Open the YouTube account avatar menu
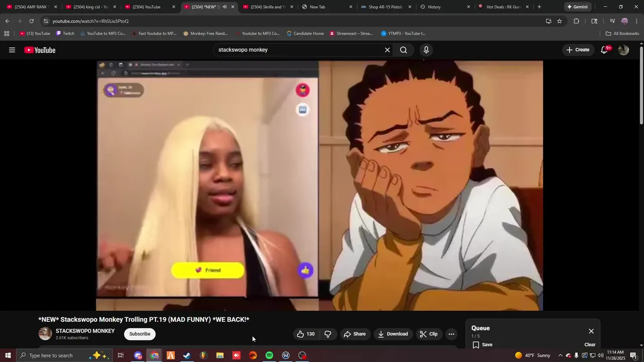Viewport: 644px width, 362px height. click(x=623, y=50)
